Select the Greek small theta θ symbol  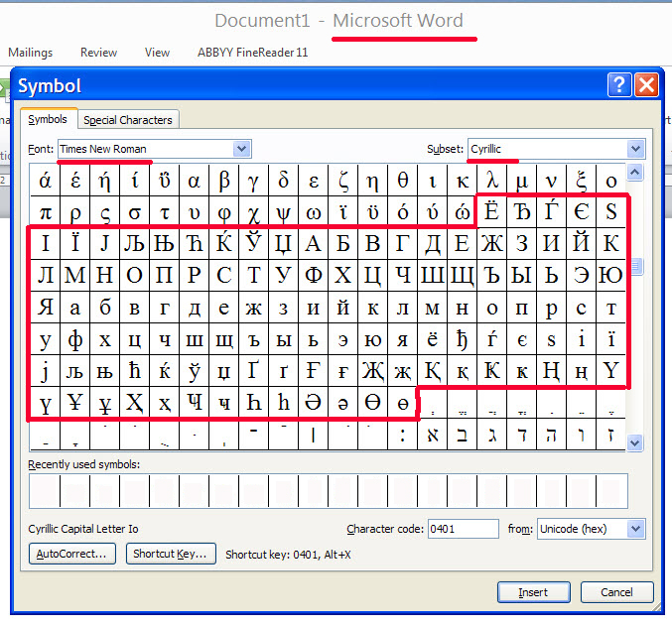[402, 181]
